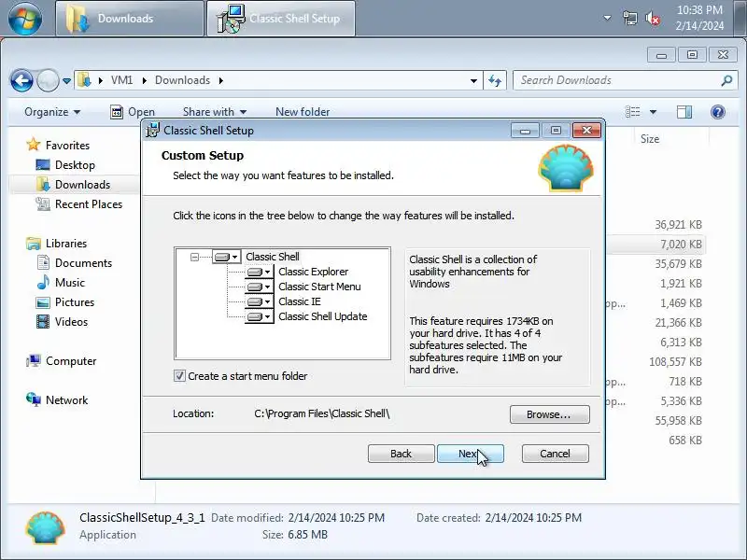This screenshot has height=560, width=747.
Task: Click ClassicShellSetup_4_3_1 file name text
Action: click(x=142, y=518)
